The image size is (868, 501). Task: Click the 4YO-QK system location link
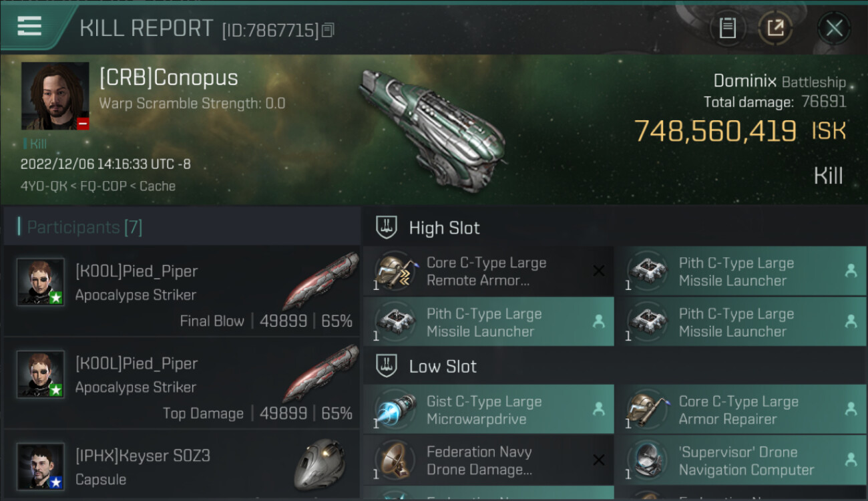click(44, 186)
